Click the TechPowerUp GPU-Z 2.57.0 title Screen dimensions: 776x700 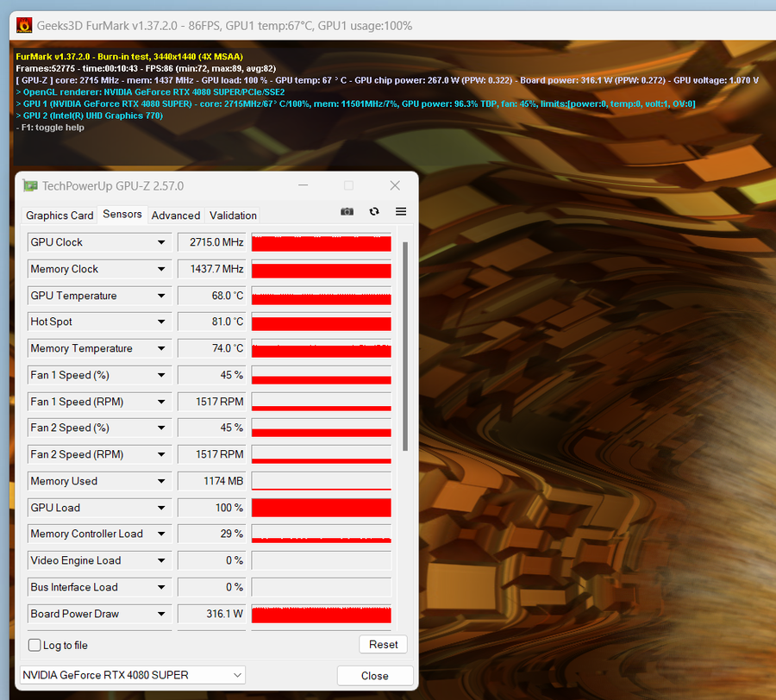[x=113, y=186]
